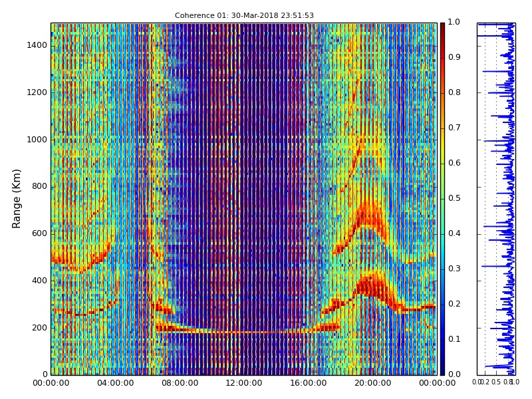
Task: Select the 200 tick on the range axis
Action: point(39,328)
